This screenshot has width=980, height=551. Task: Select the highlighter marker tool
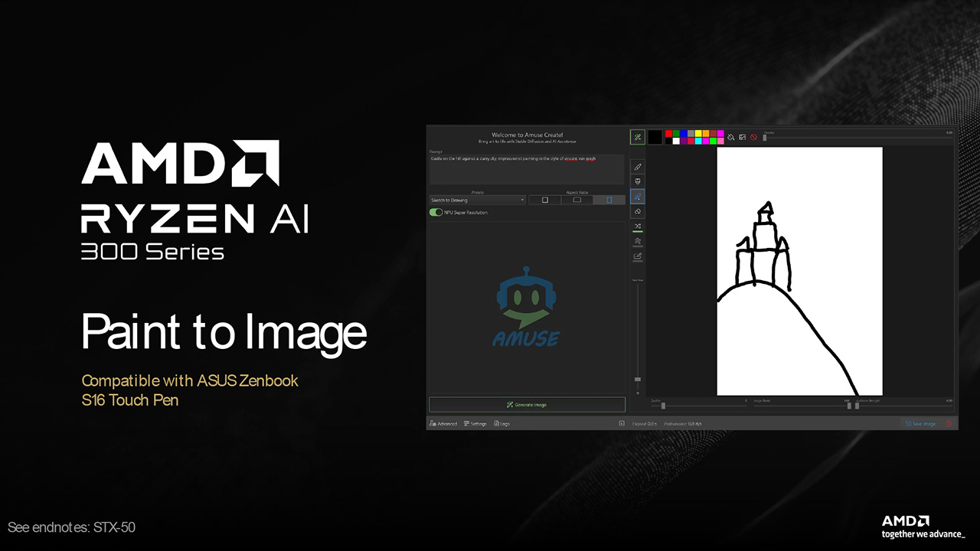click(638, 181)
